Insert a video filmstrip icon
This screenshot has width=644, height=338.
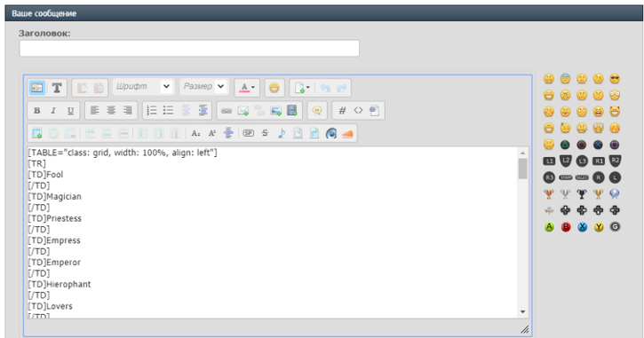click(292, 110)
